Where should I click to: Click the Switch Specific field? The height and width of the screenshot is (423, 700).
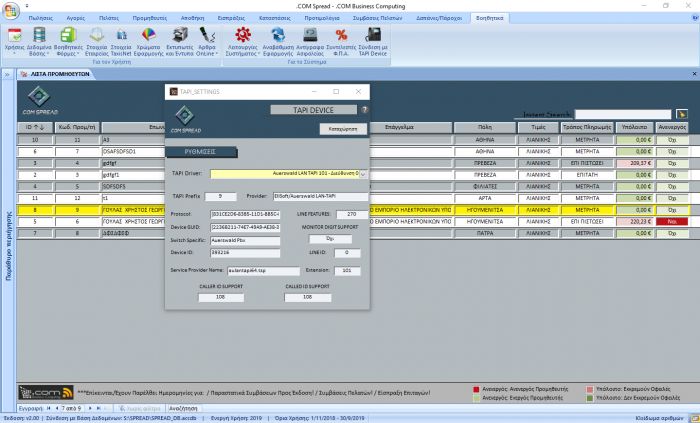pos(245,241)
